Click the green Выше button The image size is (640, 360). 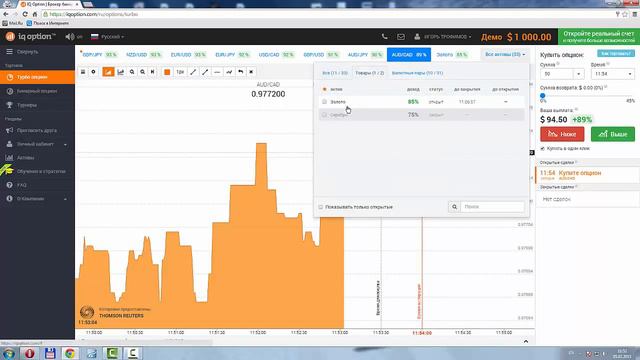[613, 134]
